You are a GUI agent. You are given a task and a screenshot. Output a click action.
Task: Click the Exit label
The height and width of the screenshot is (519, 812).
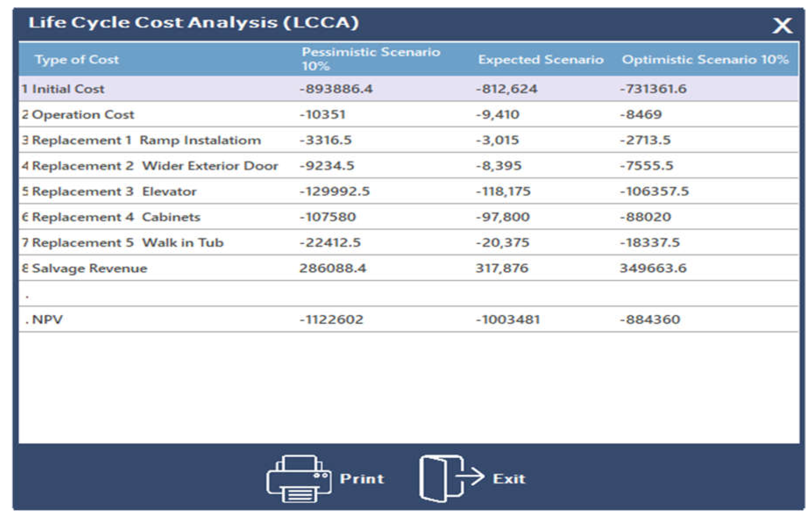(509, 479)
